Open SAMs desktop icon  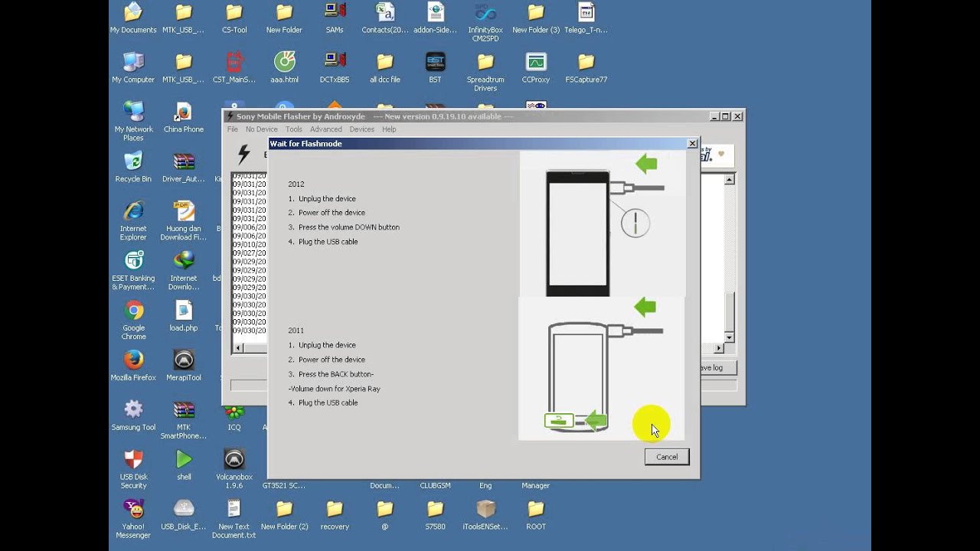pyautogui.click(x=335, y=18)
